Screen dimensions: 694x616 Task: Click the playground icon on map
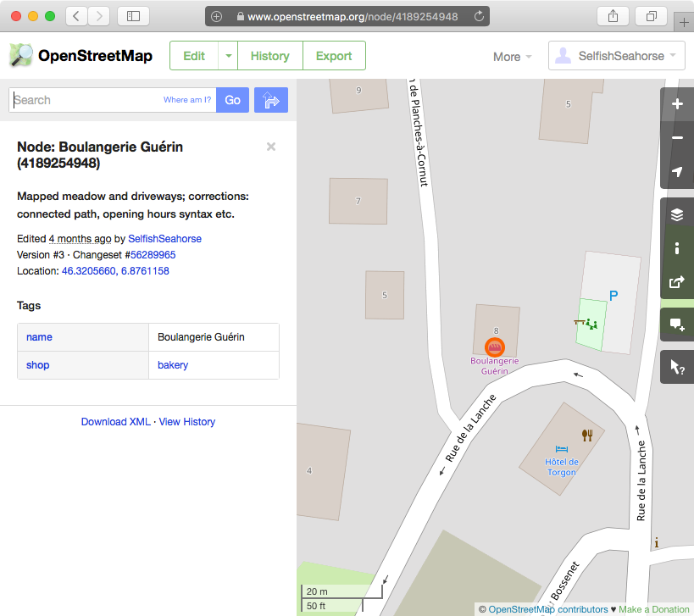[x=591, y=325]
